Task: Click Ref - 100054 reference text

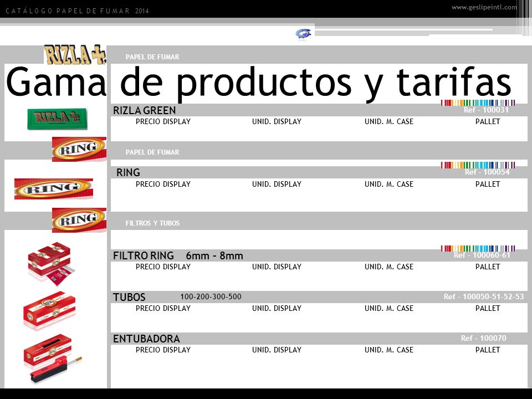Action: pyautogui.click(x=487, y=172)
